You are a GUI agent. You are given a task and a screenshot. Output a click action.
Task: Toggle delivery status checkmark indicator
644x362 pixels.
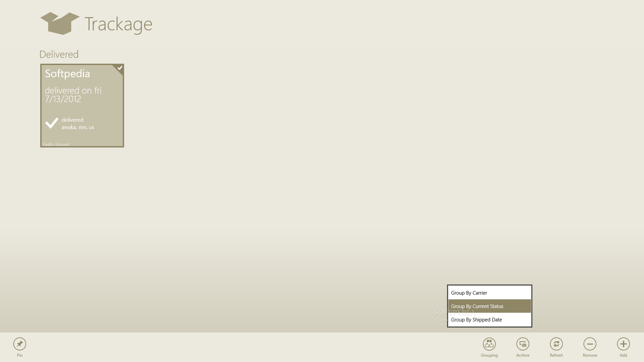pyautogui.click(x=119, y=68)
